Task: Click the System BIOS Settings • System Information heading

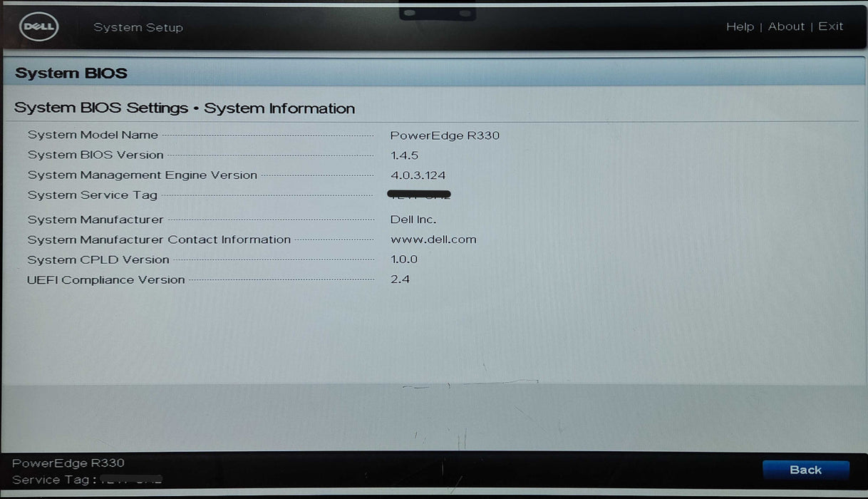Action: click(x=185, y=108)
